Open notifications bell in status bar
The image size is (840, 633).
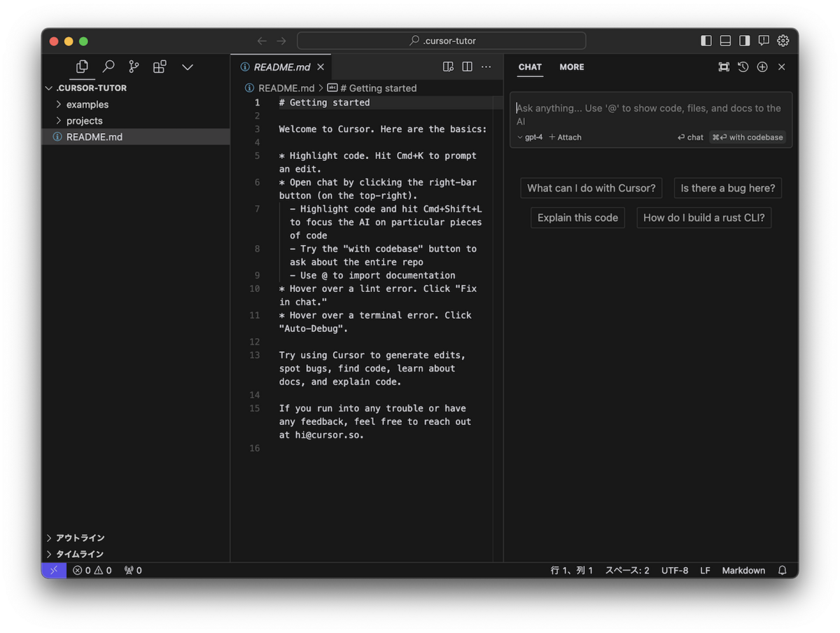point(783,570)
